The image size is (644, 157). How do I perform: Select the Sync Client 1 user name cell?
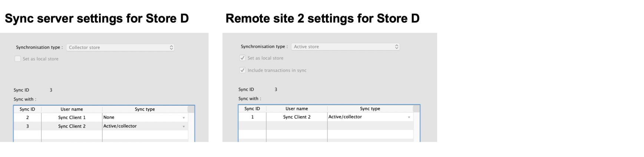[72, 118]
